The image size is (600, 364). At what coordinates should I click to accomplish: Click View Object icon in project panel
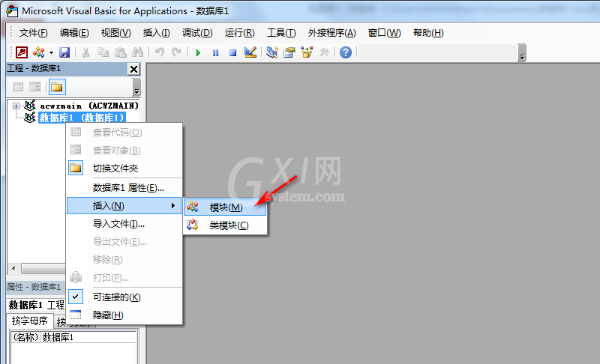tap(34, 87)
